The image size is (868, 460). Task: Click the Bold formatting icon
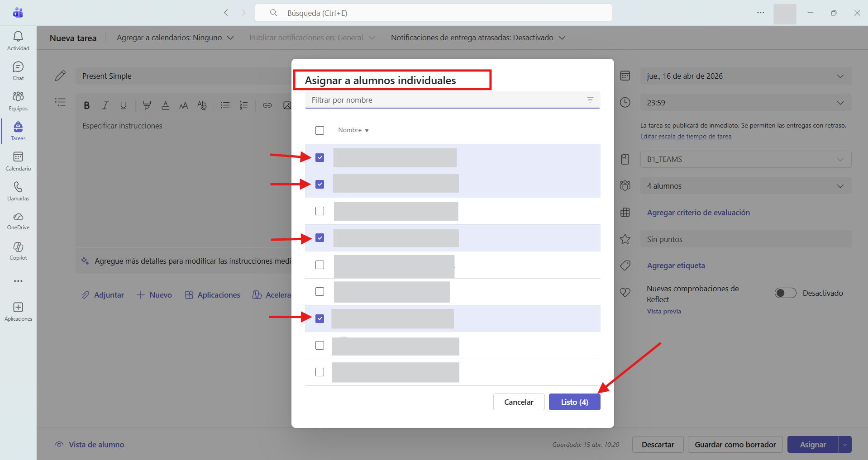[x=87, y=105]
